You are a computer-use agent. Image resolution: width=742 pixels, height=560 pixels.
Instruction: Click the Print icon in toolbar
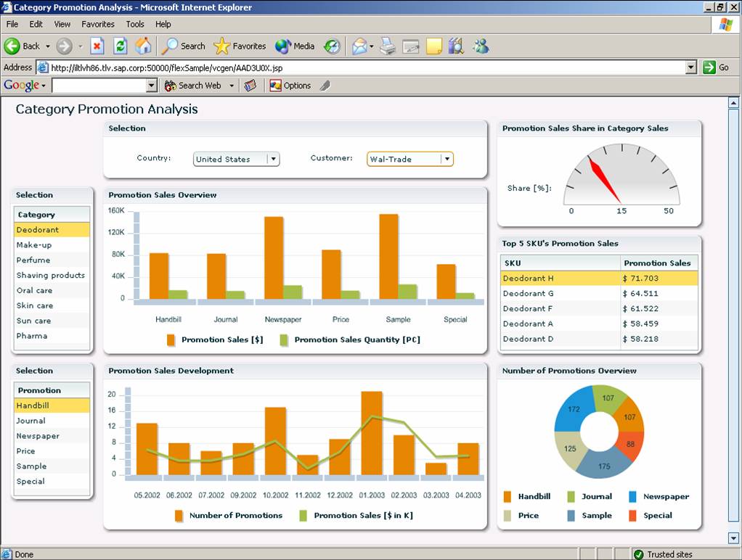pyautogui.click(x=388, y=46)
